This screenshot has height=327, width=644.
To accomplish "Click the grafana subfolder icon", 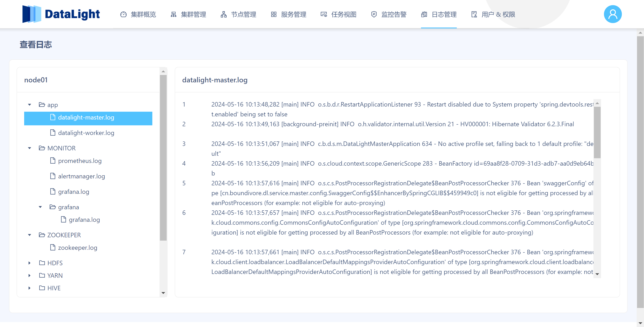I will coord(53,207).
